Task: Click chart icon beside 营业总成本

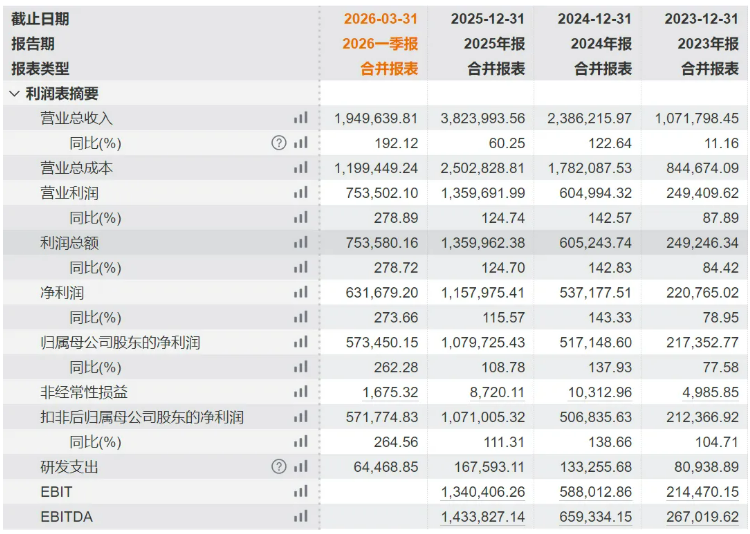Action: click(x=300, y=168)
